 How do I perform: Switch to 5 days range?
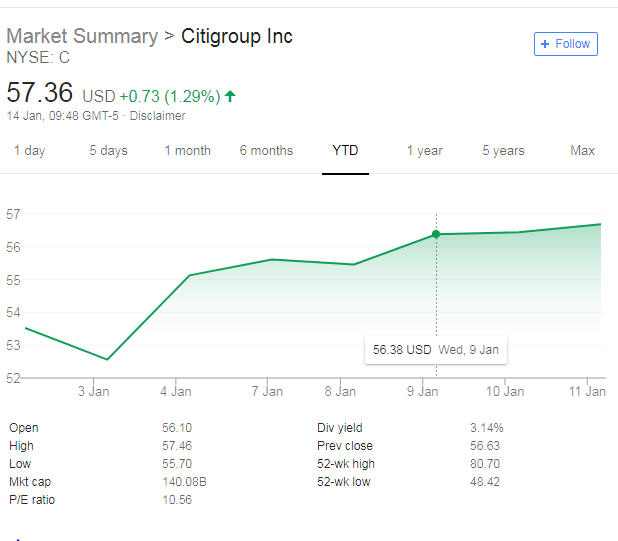click(108, 151)
